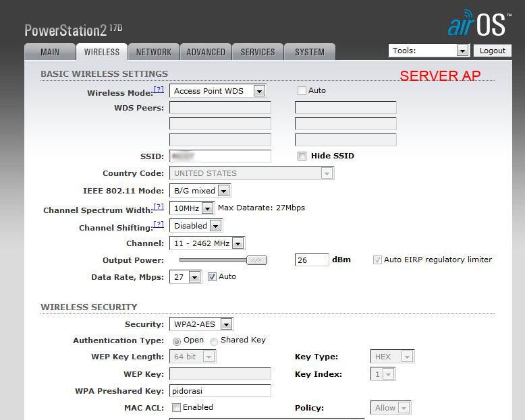Screen dimensions: 525x420
Task: Click the Output Power slider track
Action: point(213,260)
